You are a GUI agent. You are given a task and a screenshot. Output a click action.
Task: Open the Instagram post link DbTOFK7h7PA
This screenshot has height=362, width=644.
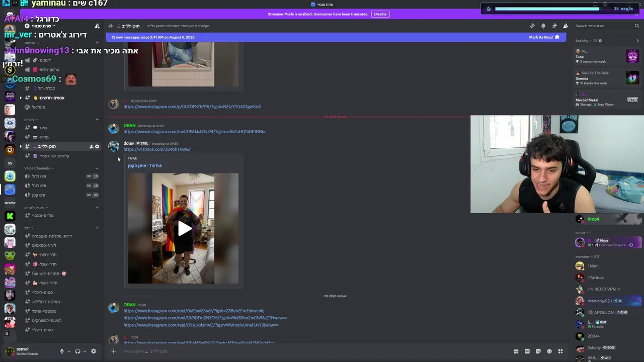click(192, 107)
